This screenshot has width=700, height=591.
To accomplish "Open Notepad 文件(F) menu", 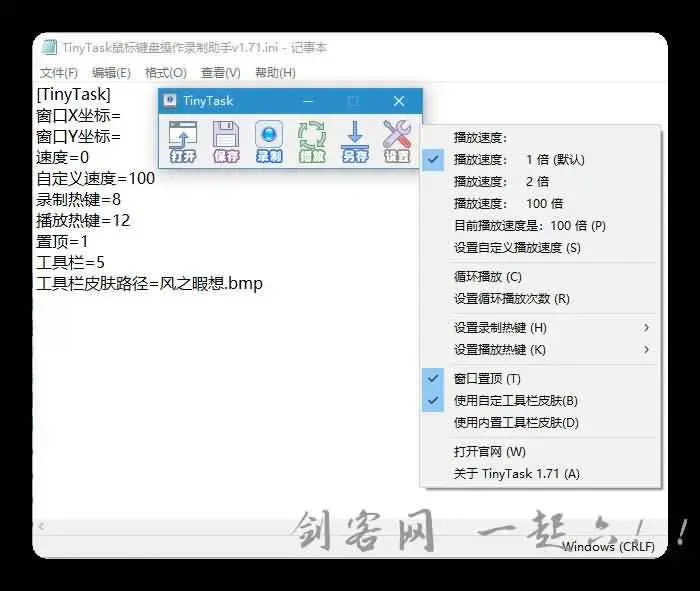I will tap(58, 73).
